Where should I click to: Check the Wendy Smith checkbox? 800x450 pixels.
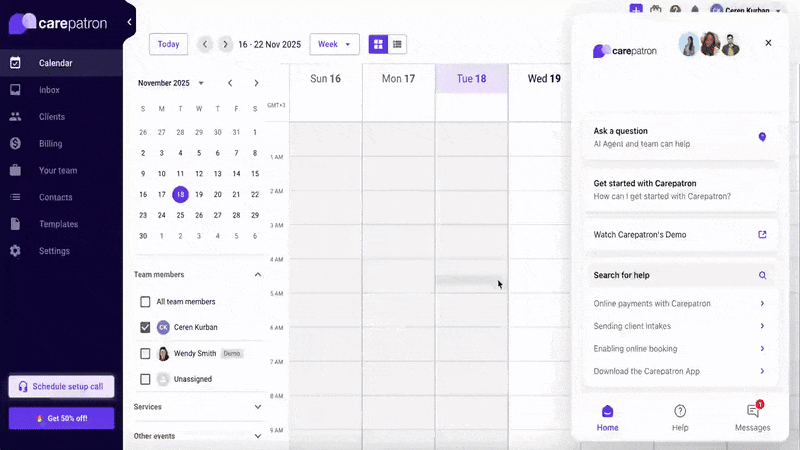coord(145,354)
